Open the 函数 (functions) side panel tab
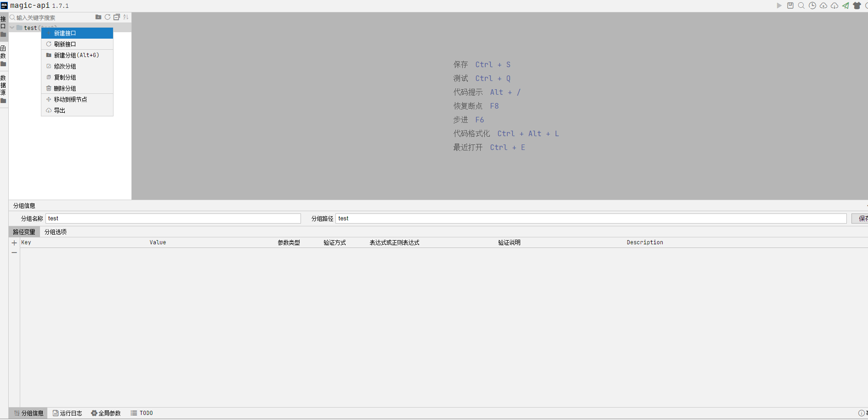 pyautogui.click(x=3, y=56)
